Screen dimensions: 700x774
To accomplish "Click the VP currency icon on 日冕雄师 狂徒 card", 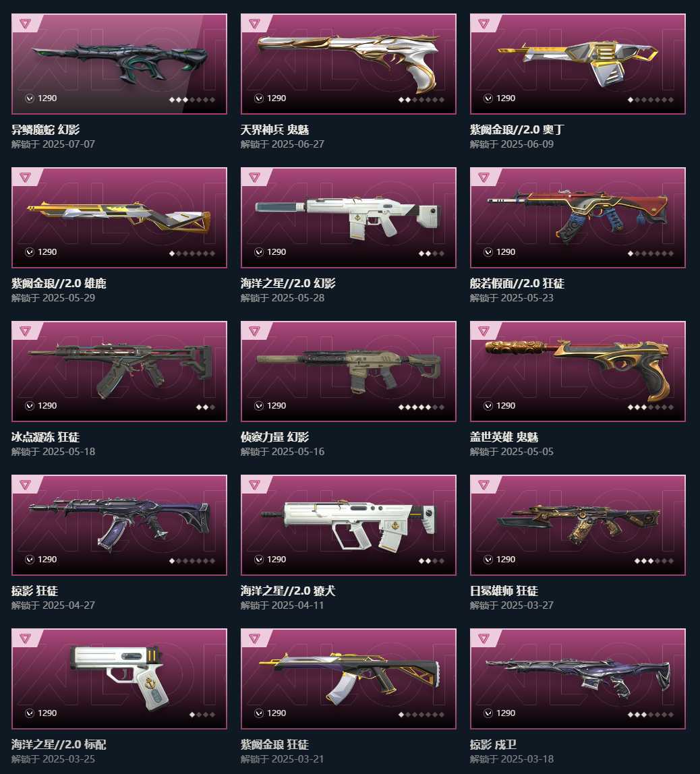I will point(488,560).
